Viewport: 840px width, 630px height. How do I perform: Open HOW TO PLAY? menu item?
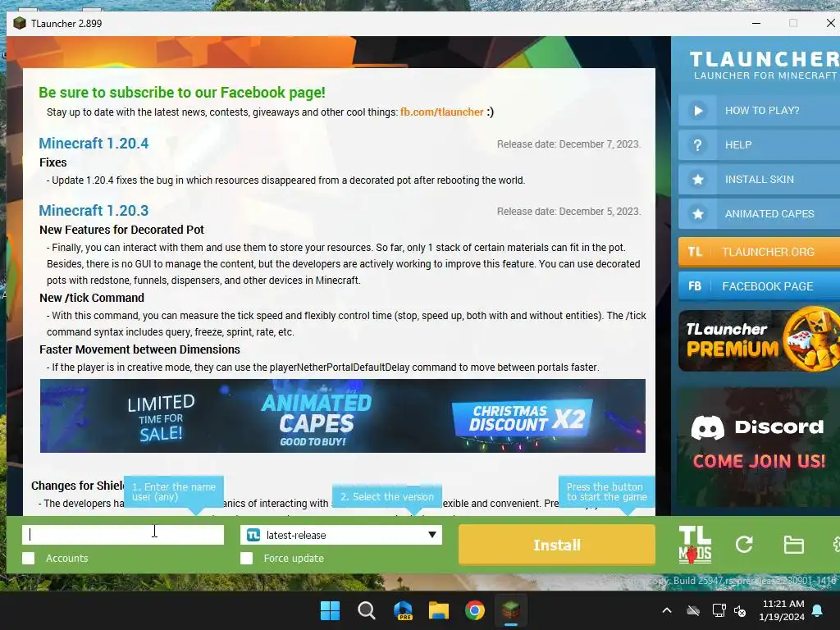(759, 111)
